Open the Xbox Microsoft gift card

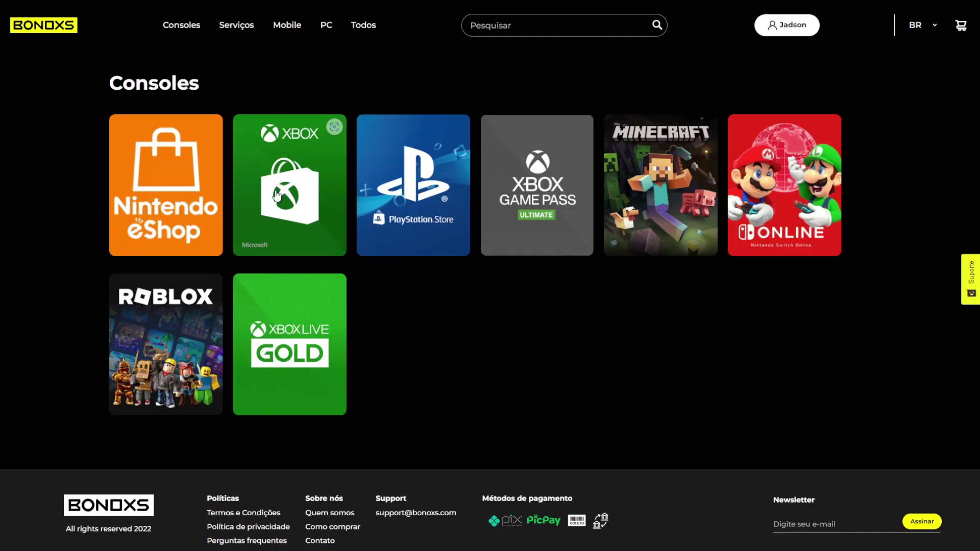289,185
